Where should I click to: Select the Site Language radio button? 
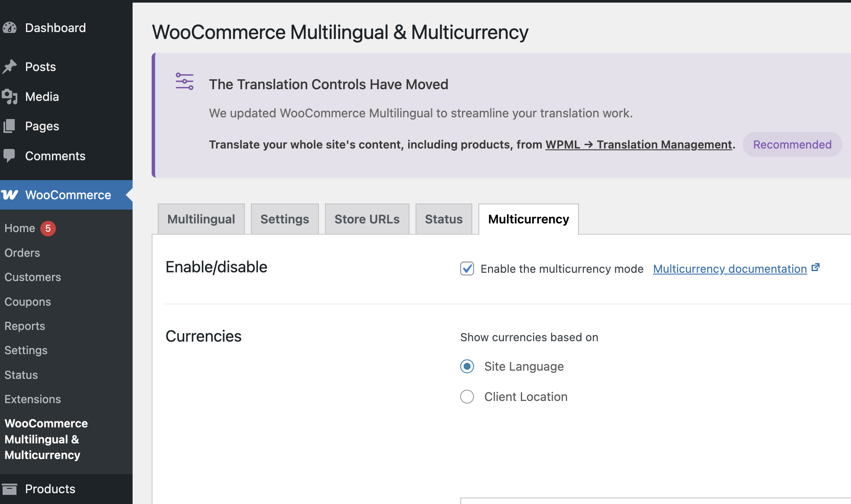pyautogui.click(x=467, y=366)
